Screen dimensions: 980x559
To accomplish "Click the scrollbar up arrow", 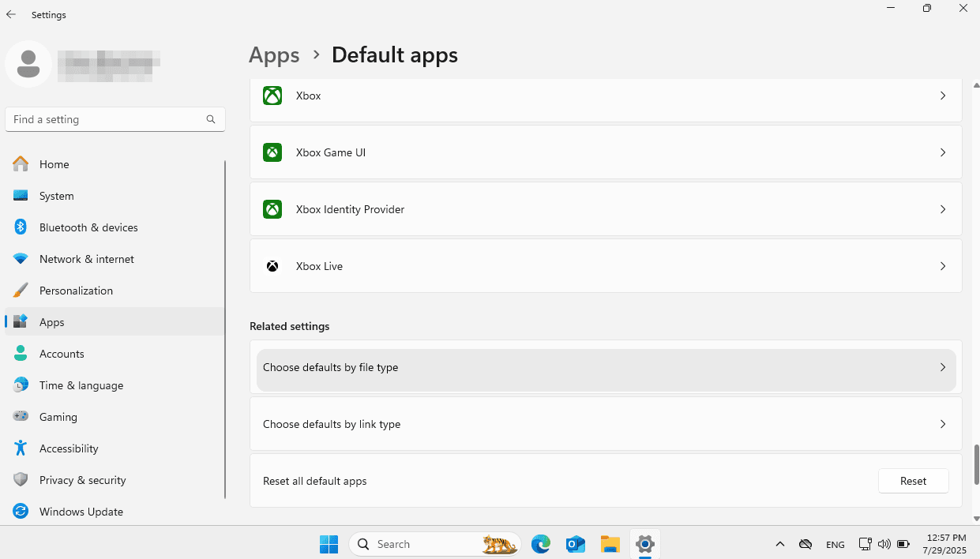I will click(976, 84).
